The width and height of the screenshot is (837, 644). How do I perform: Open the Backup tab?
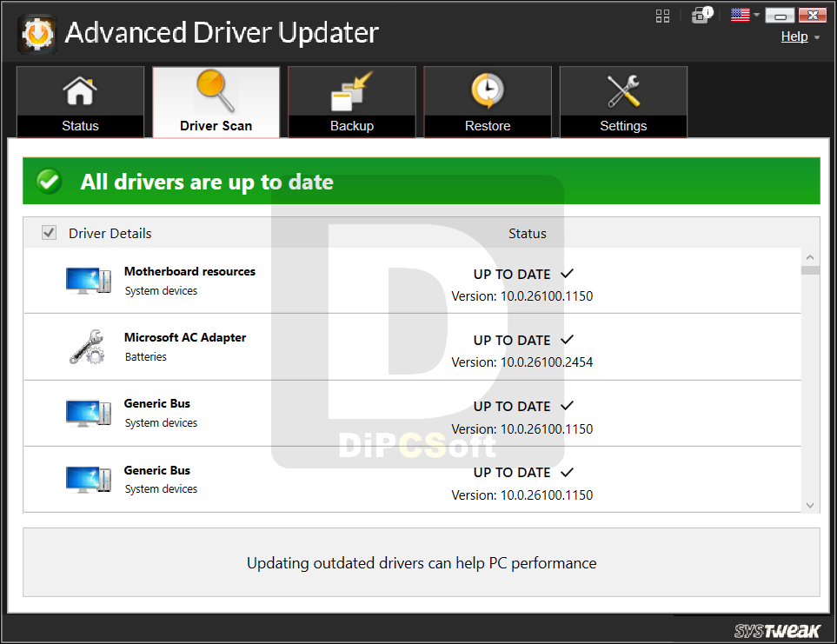tap(352, 102)
